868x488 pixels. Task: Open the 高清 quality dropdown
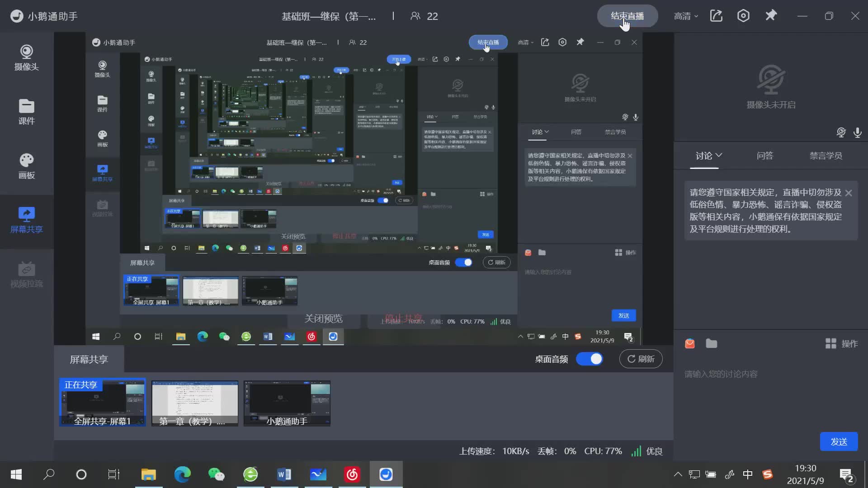click(686, 16)
